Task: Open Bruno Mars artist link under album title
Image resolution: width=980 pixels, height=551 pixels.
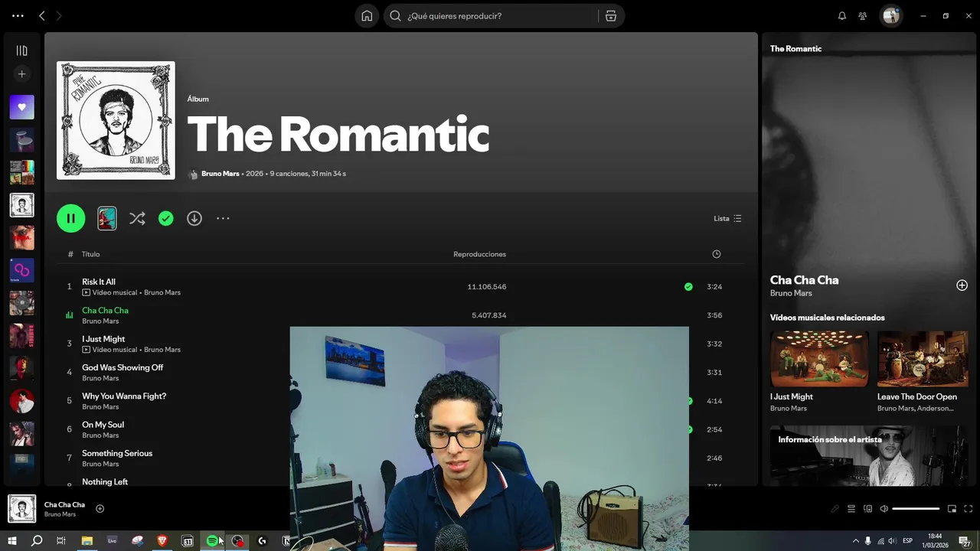Action: 220,174
